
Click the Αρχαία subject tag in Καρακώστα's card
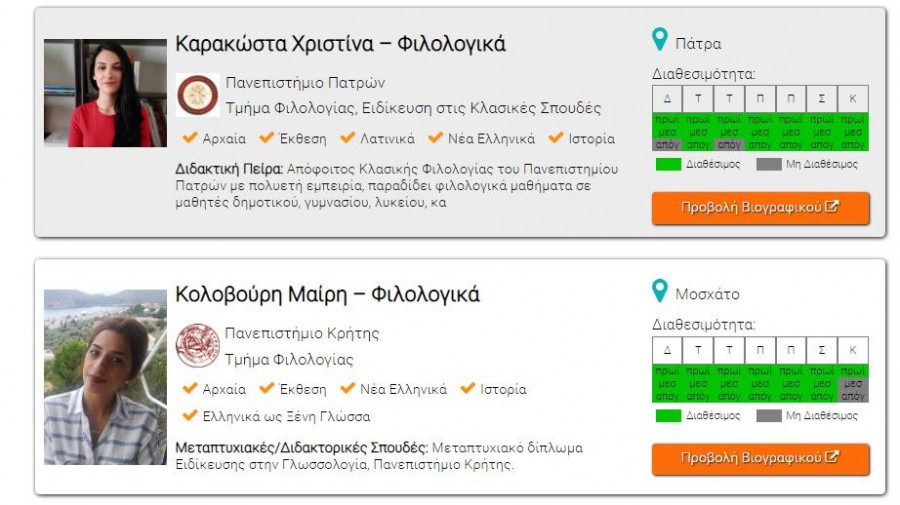[223, 139]
